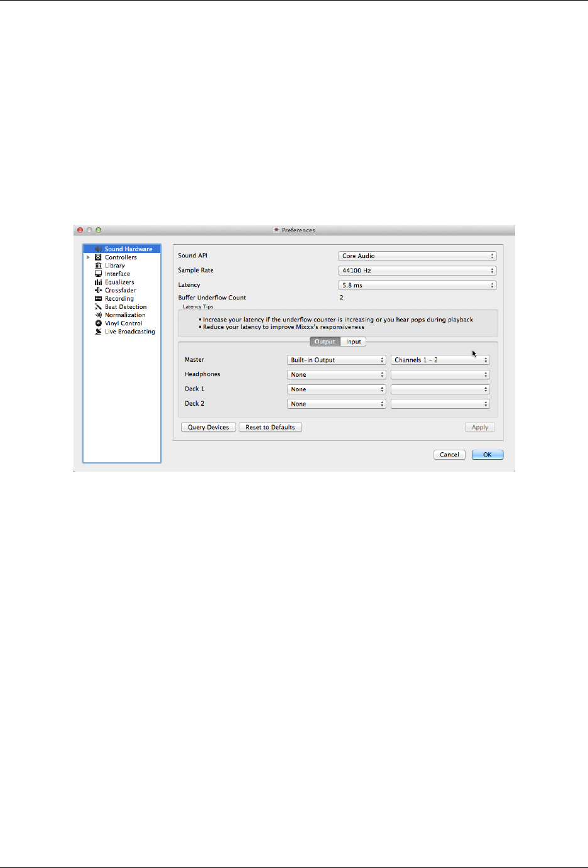This screenshot has width=588, height=868.
Task: Open the Vinyl Control preferences page
Action: 124,323
